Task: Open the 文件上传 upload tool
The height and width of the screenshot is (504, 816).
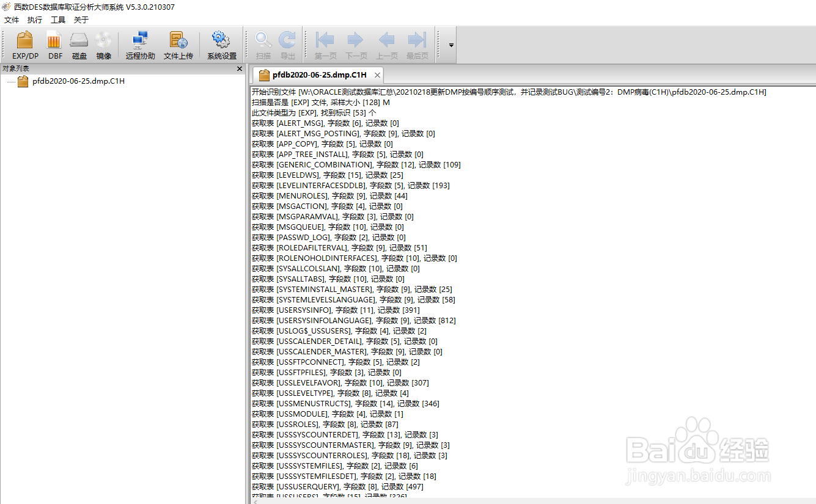Action: click(178, 45)
